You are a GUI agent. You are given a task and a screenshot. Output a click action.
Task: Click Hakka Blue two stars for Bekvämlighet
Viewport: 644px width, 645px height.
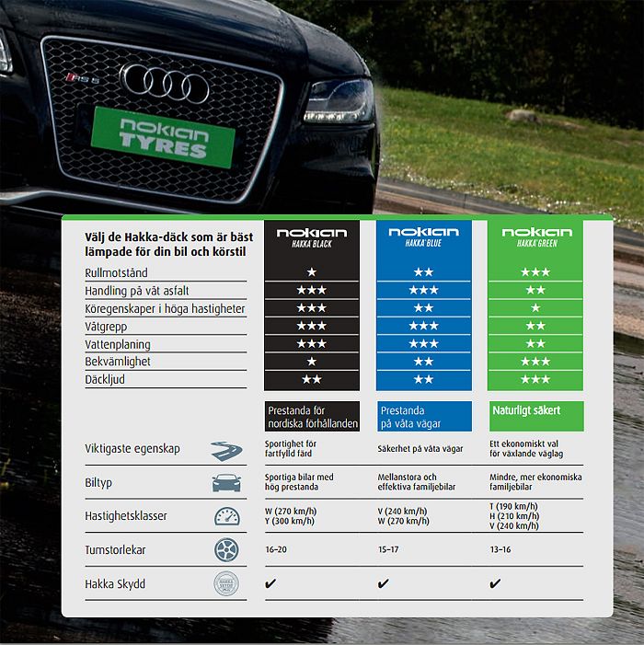(x=423, y=362)
